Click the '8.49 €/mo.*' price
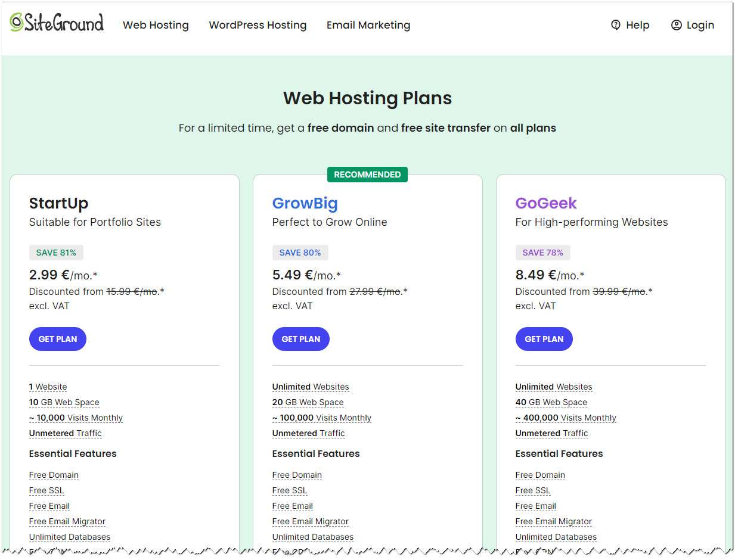 [x=550, y=275]
